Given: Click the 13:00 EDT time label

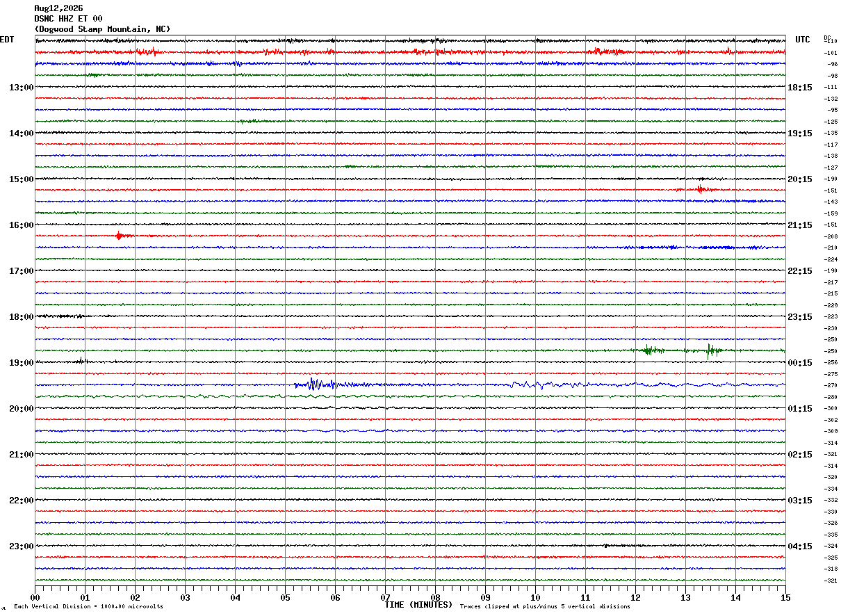Looking at the screenshot, I should (22, 87).
